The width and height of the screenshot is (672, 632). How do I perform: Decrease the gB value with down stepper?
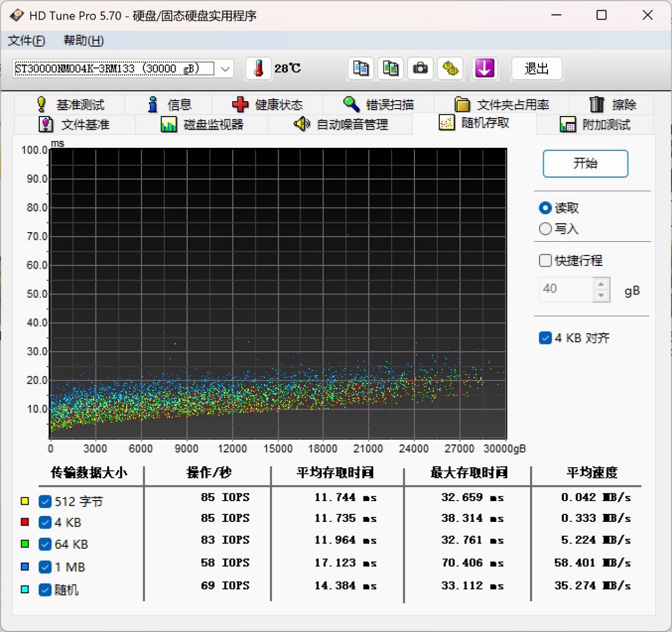coord(601,296)
